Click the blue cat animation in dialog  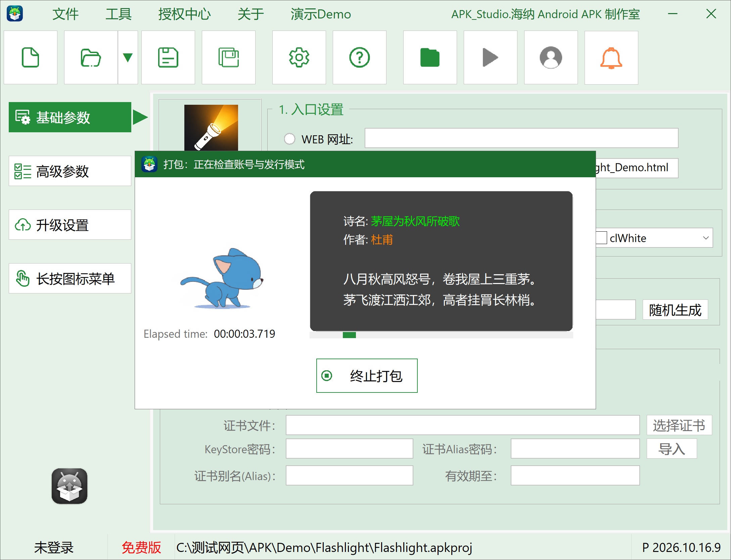(x=222, y=278)
